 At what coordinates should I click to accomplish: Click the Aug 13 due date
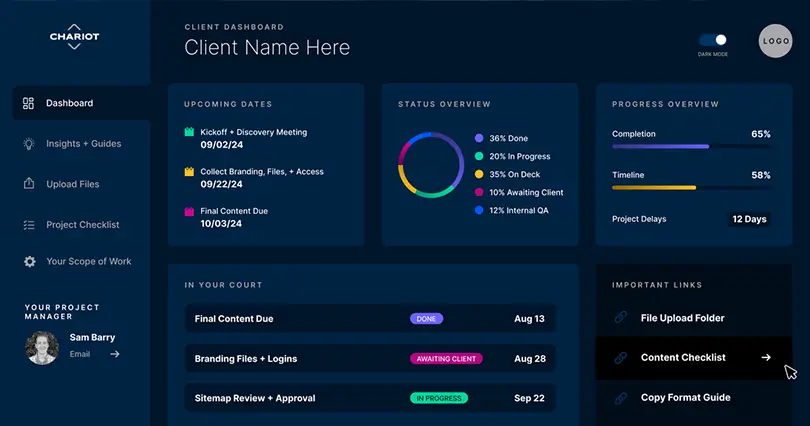pyautogui.click(x=529, y=319)
